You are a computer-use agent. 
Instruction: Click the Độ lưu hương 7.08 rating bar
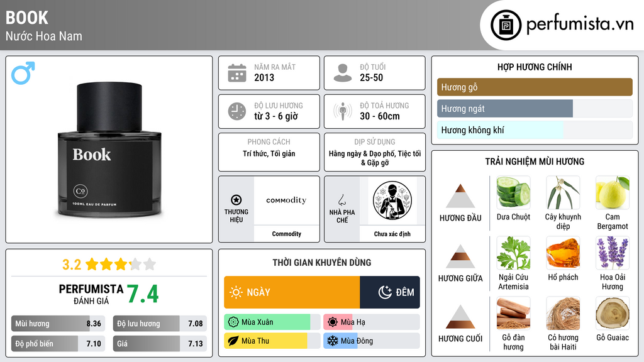[x=160, y=324]
